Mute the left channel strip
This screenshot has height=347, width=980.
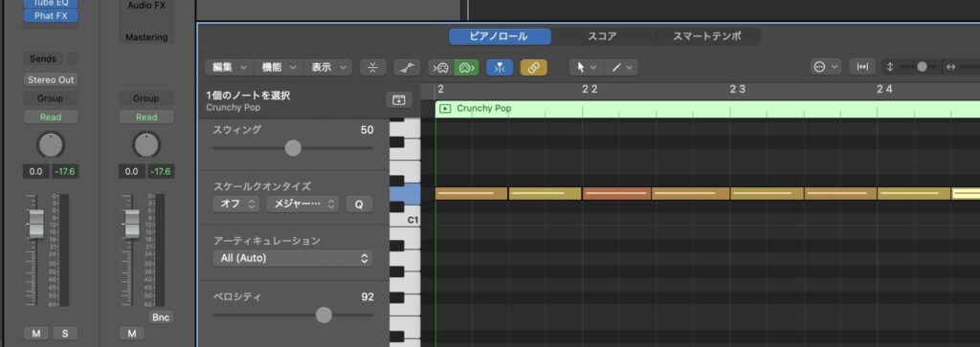[x=36, y=334]
